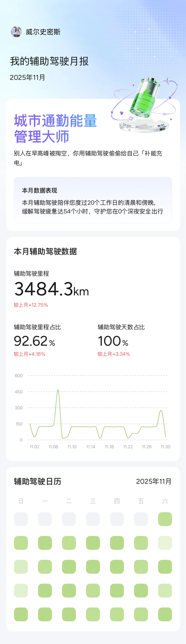186x644 pixels.
Task: Tap the 我的辅助驾驶月报 page title
Action: point(49,61)
